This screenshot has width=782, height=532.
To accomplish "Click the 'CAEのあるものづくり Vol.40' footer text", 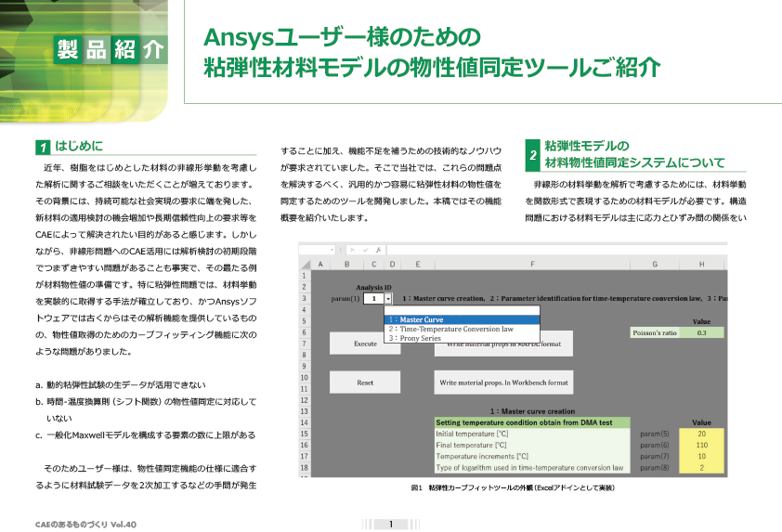I will [85, 525].
